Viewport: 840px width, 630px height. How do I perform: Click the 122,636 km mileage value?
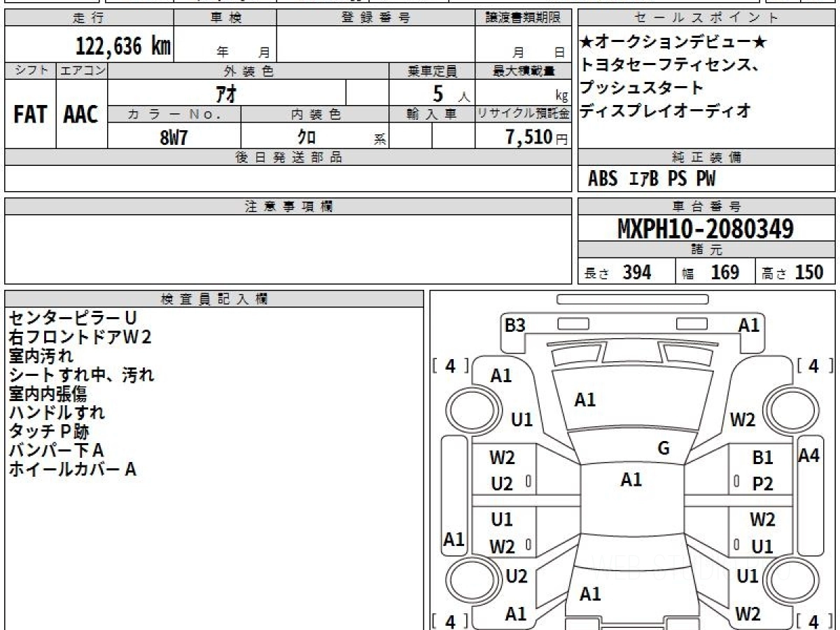123,46
